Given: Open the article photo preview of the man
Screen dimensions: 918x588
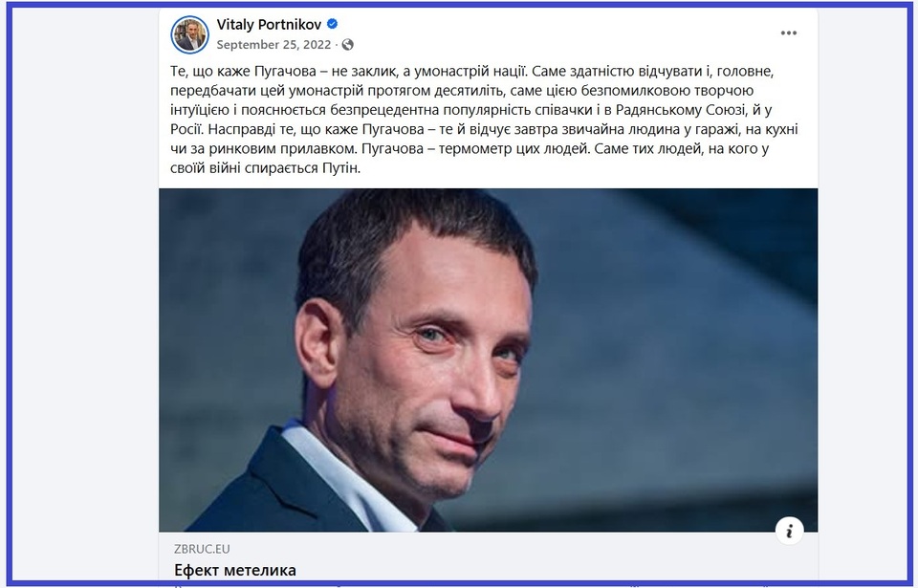Looking at the screenshot, I should coord(489,359).
